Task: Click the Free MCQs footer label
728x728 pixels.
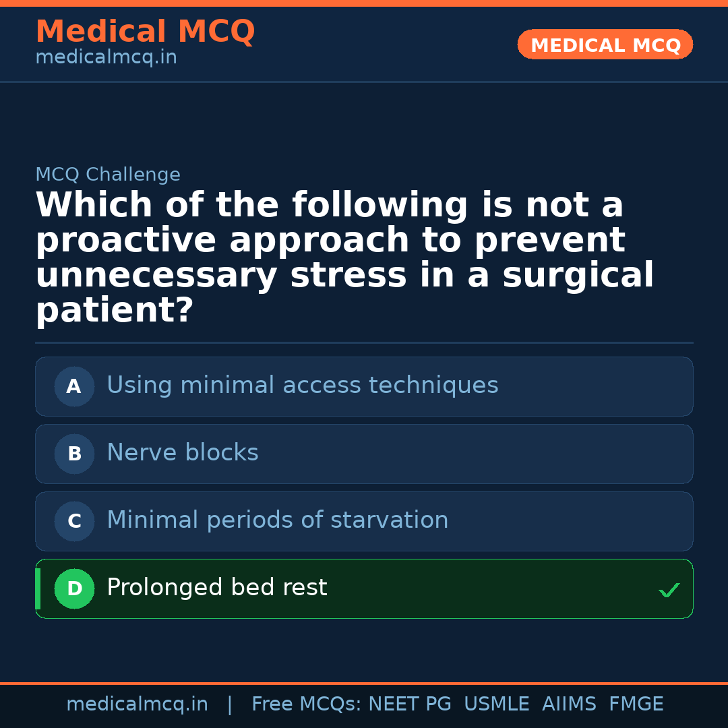Action: point(305,704)
